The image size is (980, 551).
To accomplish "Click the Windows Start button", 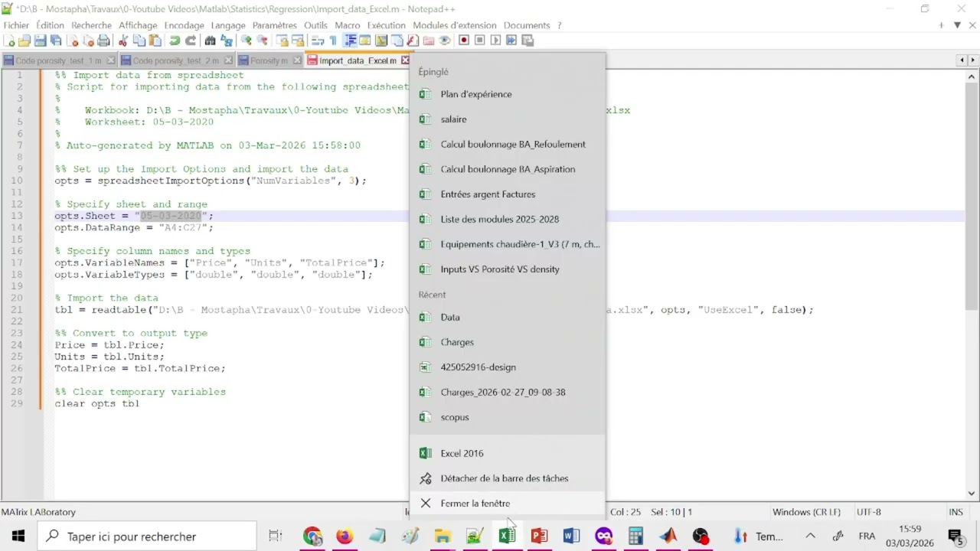I will [x=18, y=536].
